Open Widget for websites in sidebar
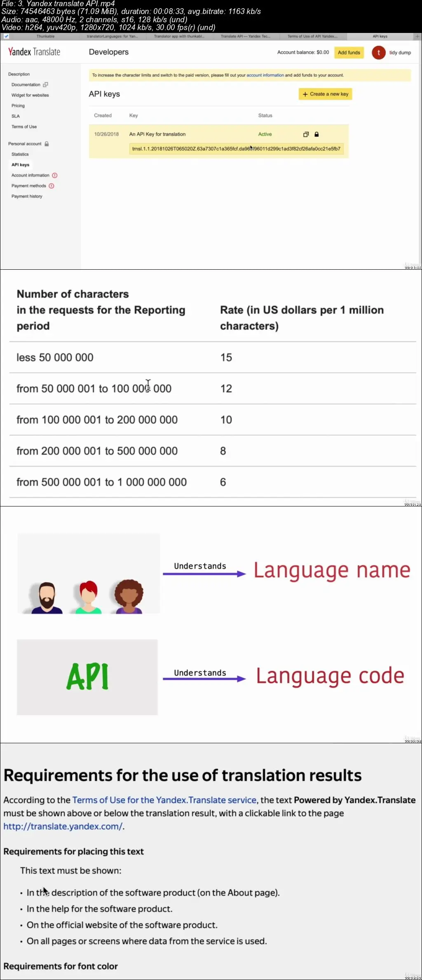The image size is (422, 980). 30,95
